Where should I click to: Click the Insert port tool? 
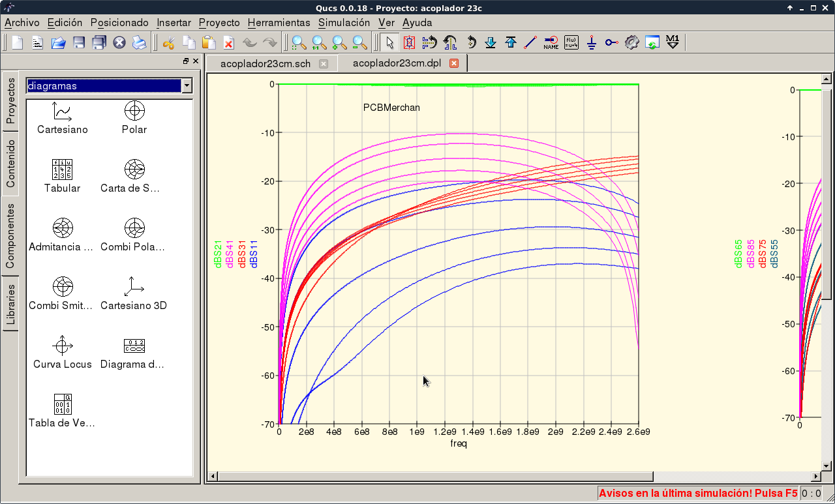pos(611,43)
